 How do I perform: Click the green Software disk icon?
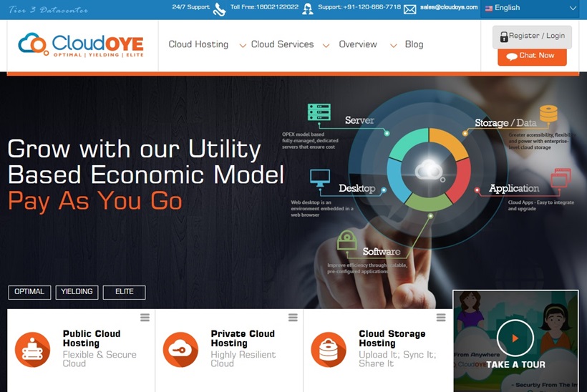coord(347,240)
